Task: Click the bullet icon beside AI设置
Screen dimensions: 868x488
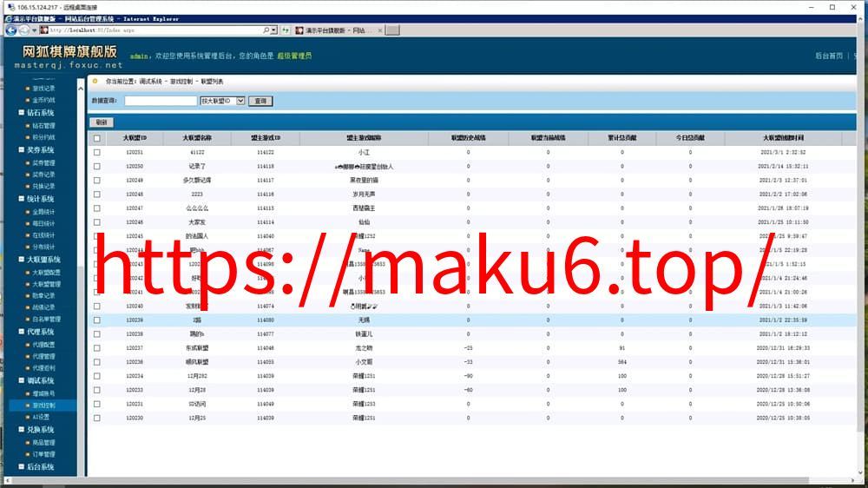Action: [28, 417]
